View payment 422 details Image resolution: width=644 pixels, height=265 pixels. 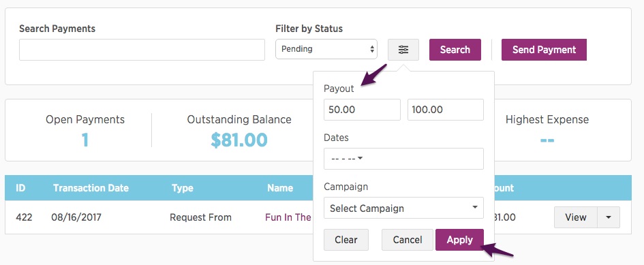coord(575,217)
